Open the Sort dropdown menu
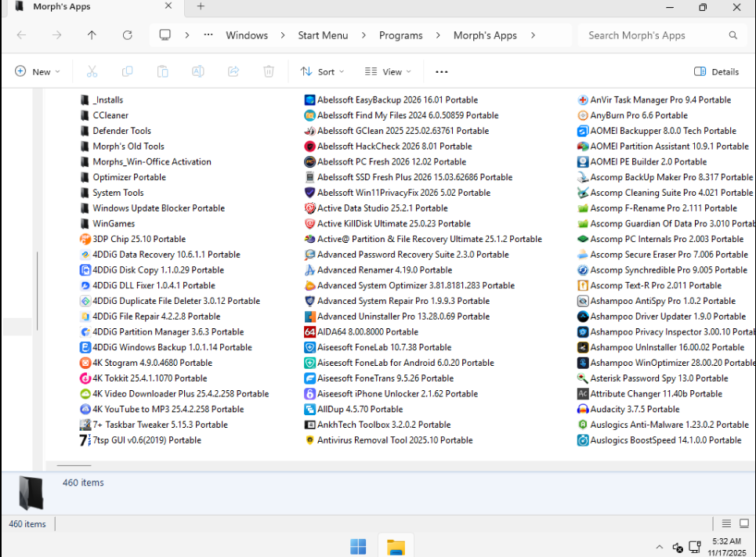 (x=322, y=71)
